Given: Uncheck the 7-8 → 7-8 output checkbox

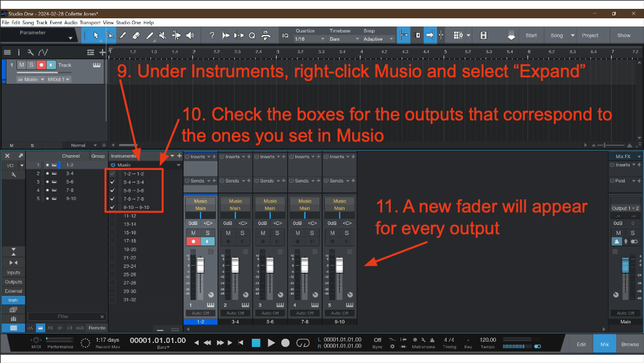Looking at the screenshot, I should pyautogui.click(x=113, y=199).
